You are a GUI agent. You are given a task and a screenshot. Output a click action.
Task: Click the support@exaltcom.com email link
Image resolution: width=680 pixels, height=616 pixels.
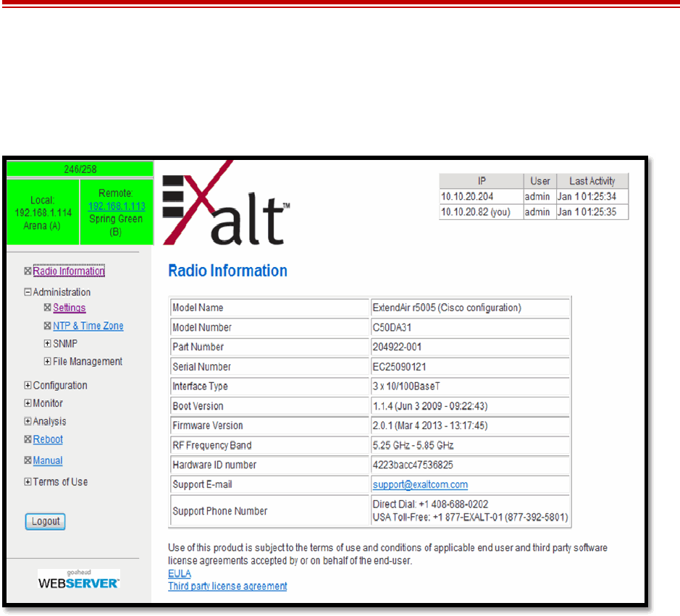click(x=420, y=485)
